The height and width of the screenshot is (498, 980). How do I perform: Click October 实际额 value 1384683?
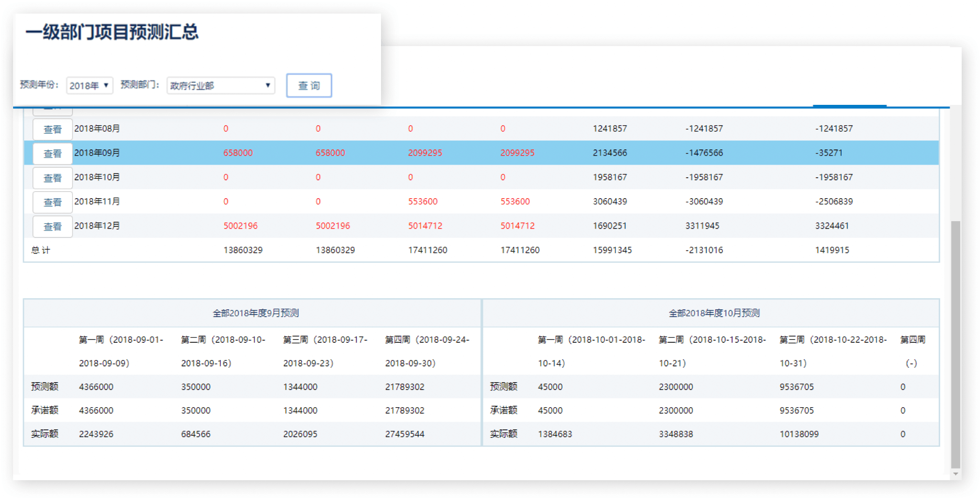coord(555,434)
